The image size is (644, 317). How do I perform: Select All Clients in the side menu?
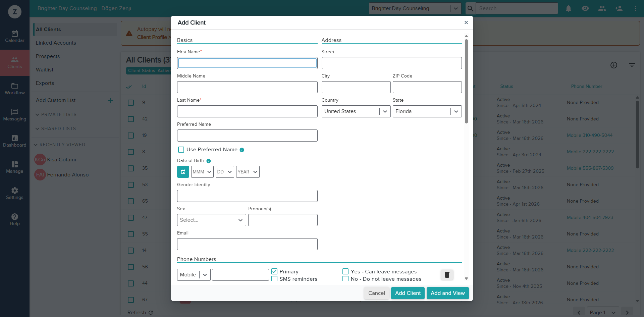click(x=75, y=30)
